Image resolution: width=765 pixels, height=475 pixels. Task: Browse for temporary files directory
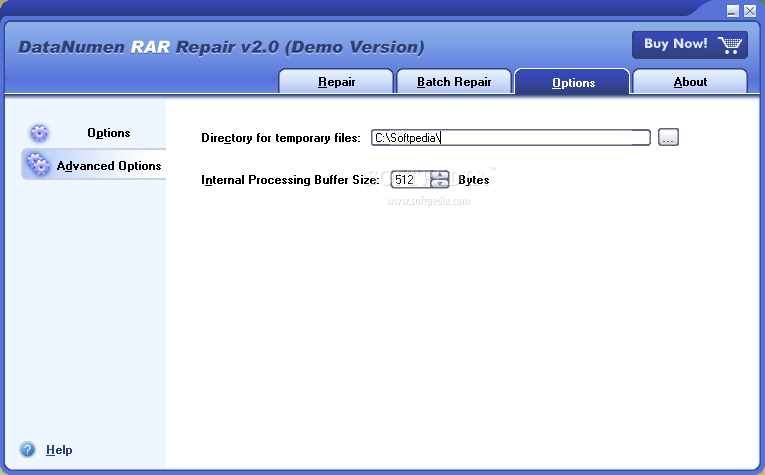(x=668, y=137)
